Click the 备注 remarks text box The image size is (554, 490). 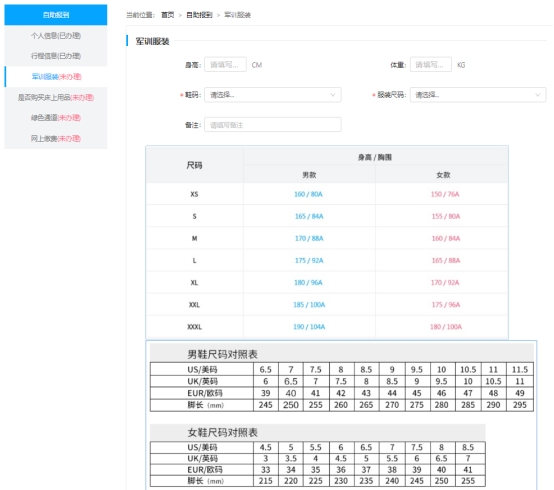[x=272, y=125]
